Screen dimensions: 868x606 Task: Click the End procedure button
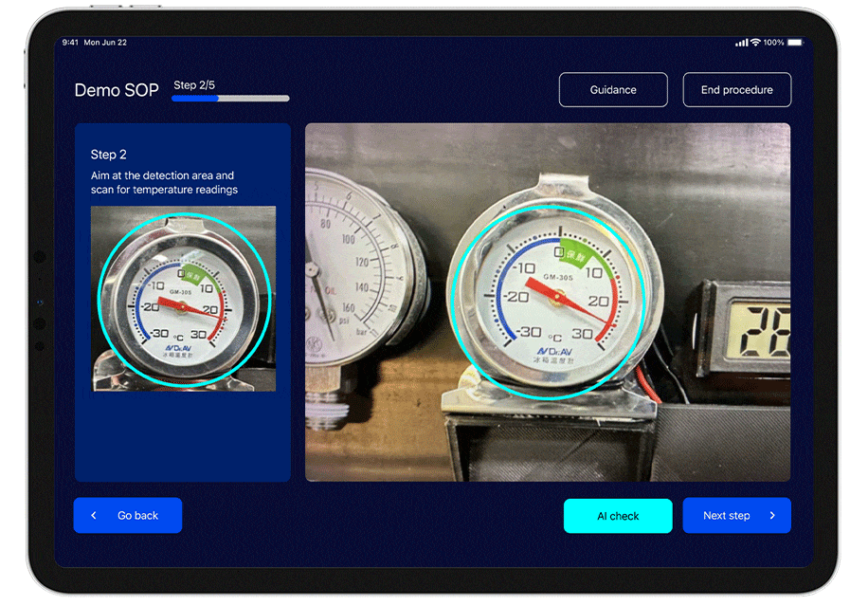[737, 90]
